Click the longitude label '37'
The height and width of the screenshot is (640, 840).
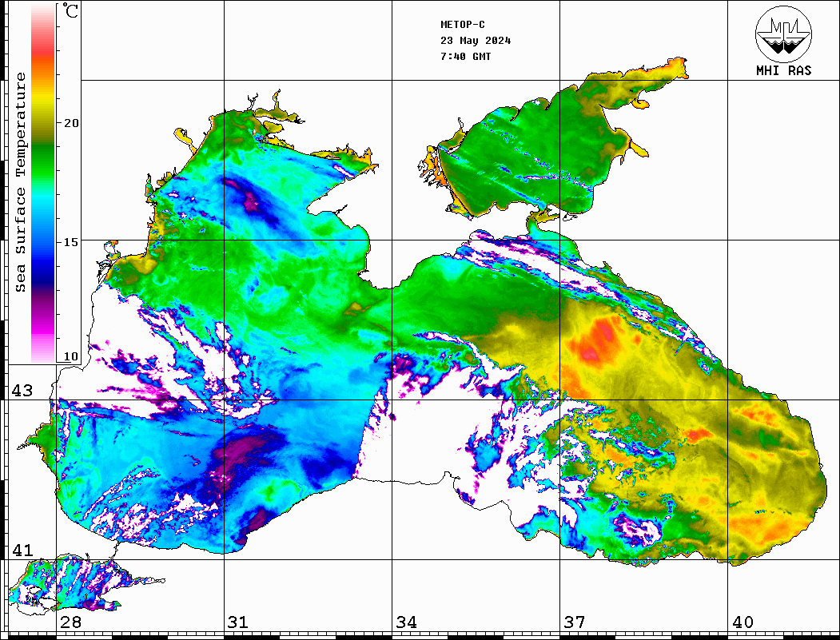pos(575,622)
